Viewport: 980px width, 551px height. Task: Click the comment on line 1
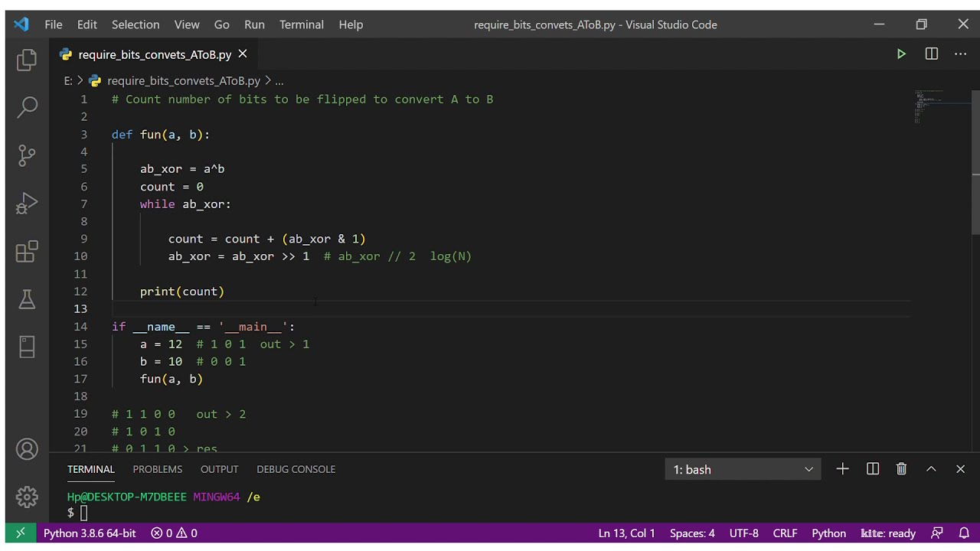pyautogui.click(x=302, y=99)
